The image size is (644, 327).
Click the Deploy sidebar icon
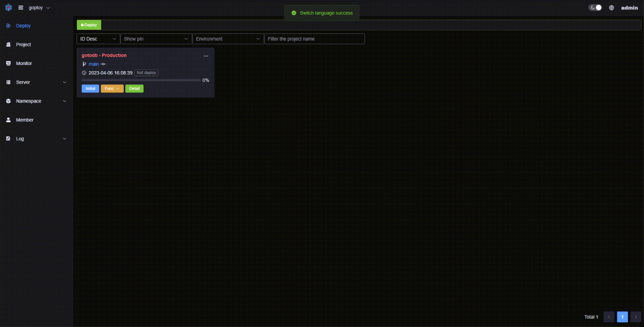click(8, 26)
